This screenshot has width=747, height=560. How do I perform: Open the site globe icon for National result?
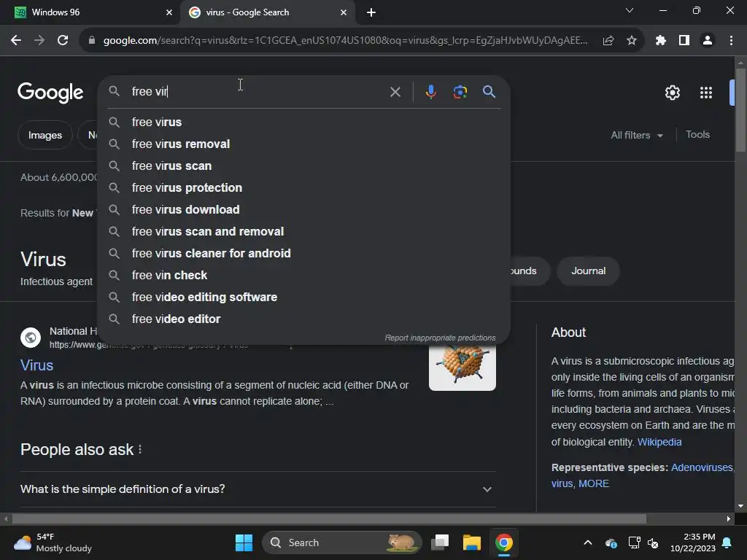click(31, 338)
